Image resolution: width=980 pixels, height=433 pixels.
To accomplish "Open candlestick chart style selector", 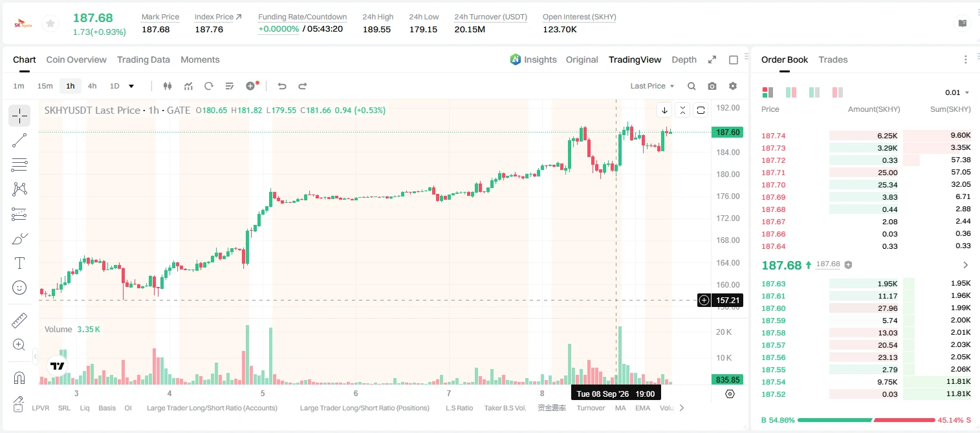I will 168,86.
